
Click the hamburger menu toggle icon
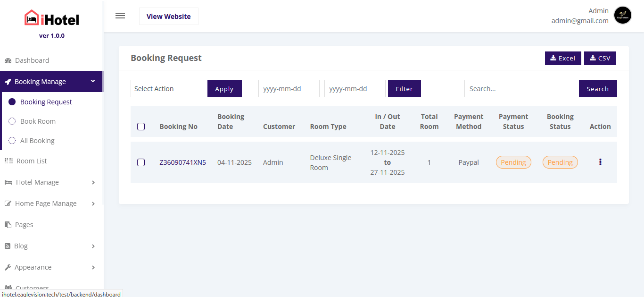(x=120, y=16)
